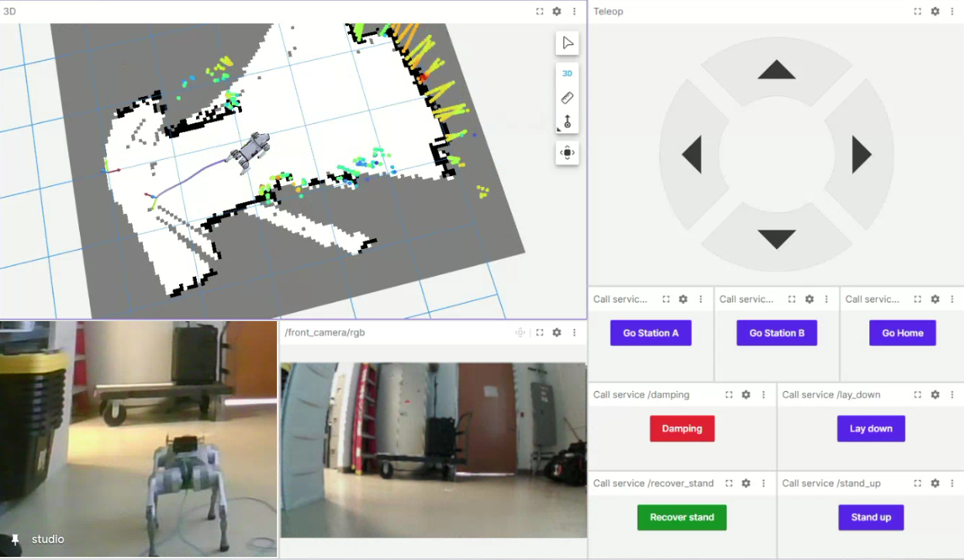This screenshot has height=560, width=964.
Task: Fullscreen the Go Station A service panel
Action: [666, 299]
